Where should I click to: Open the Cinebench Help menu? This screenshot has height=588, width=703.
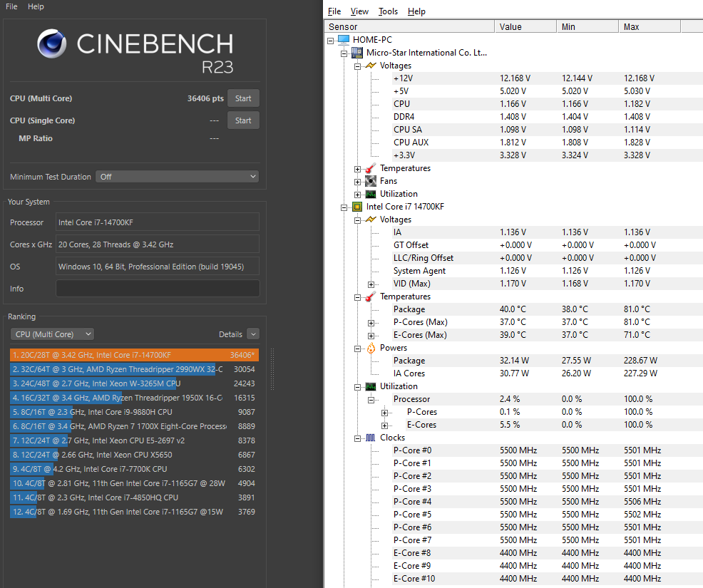(x=36, y=6)
